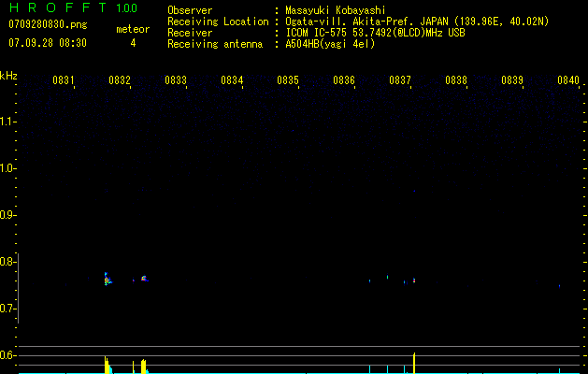
Task: Click the 0832 time marker
Action: point(120,80)
